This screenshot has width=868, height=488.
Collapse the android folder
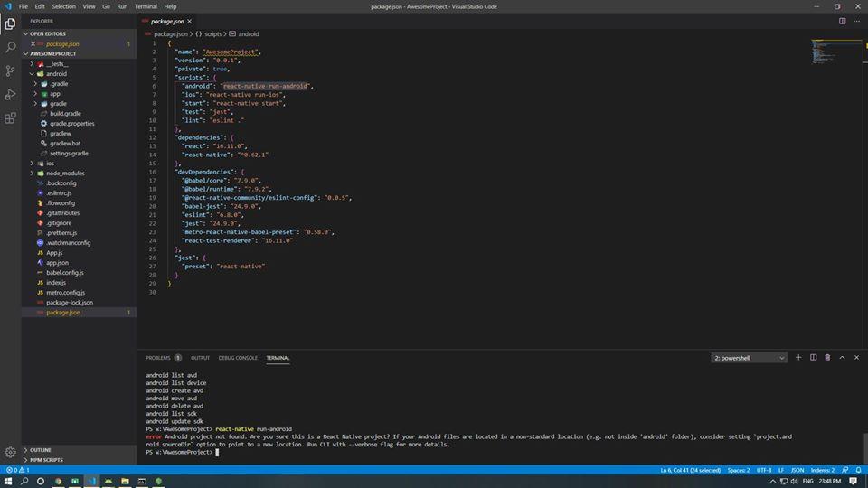click(x=56, y=74)
